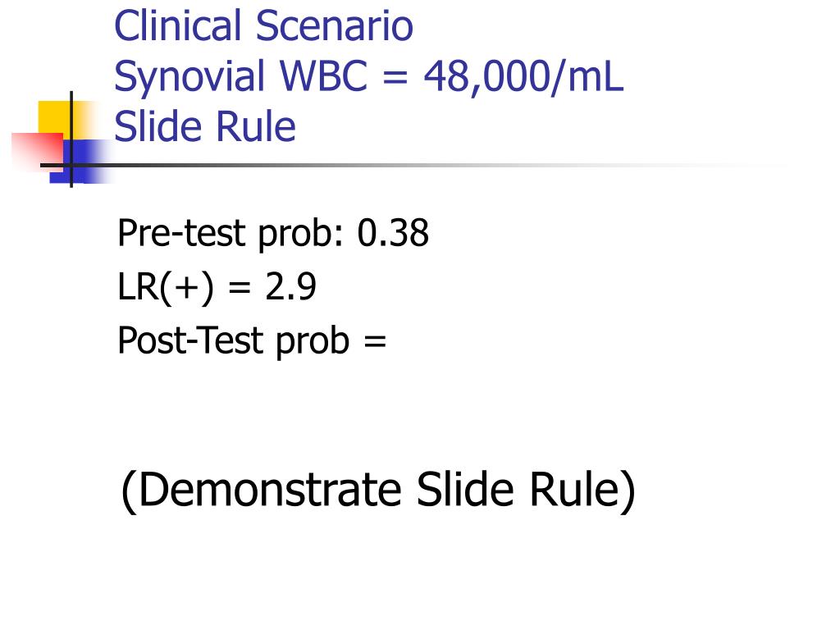The image size is (840, 630).
Task: Click the "Post-Test" text
Action: tap(190, 340)
